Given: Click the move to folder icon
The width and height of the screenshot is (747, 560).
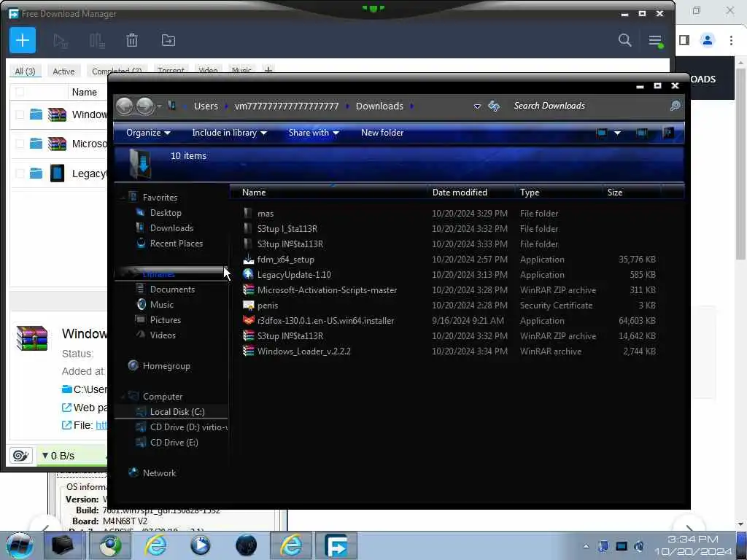Looking at the screenshot, I should 169,41.
